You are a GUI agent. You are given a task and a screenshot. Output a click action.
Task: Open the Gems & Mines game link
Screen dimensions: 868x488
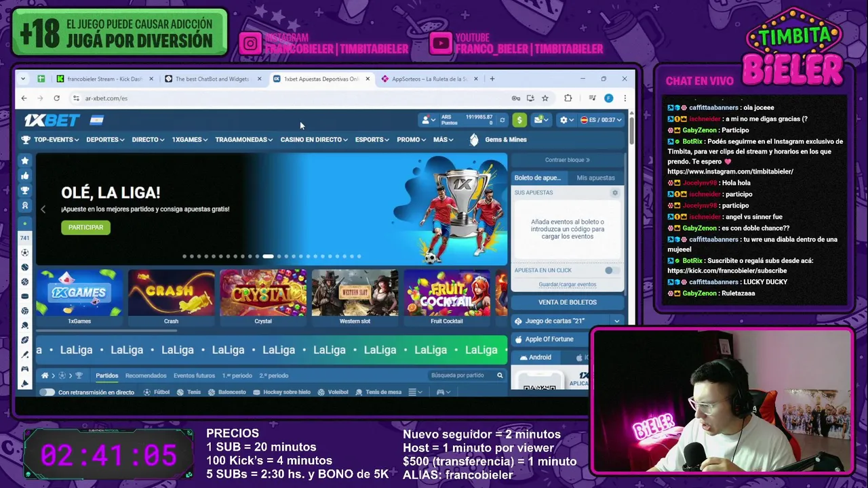click(498, 140)
